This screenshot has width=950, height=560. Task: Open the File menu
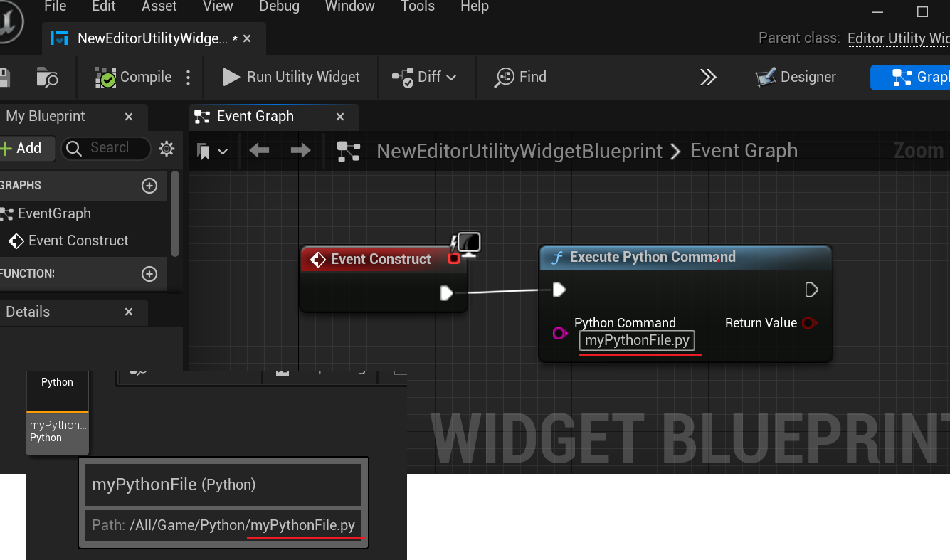click(55, 6)
